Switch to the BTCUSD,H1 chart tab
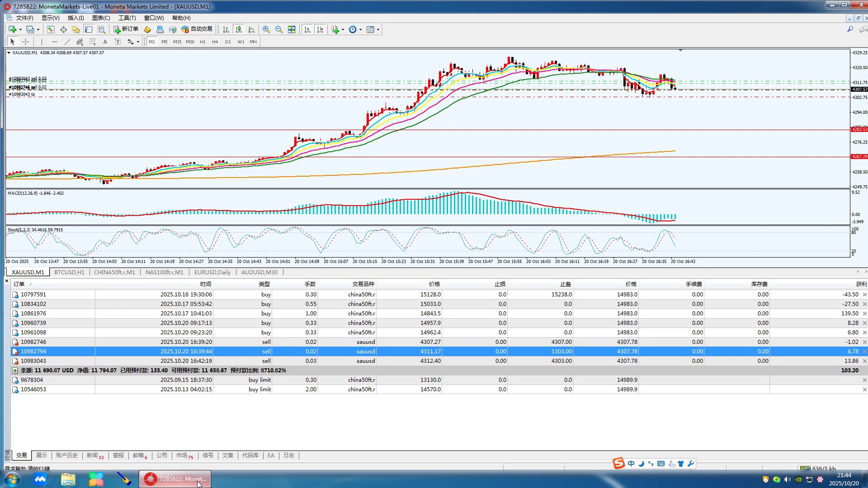Screen dimensions: 868x488 [69, 272]
